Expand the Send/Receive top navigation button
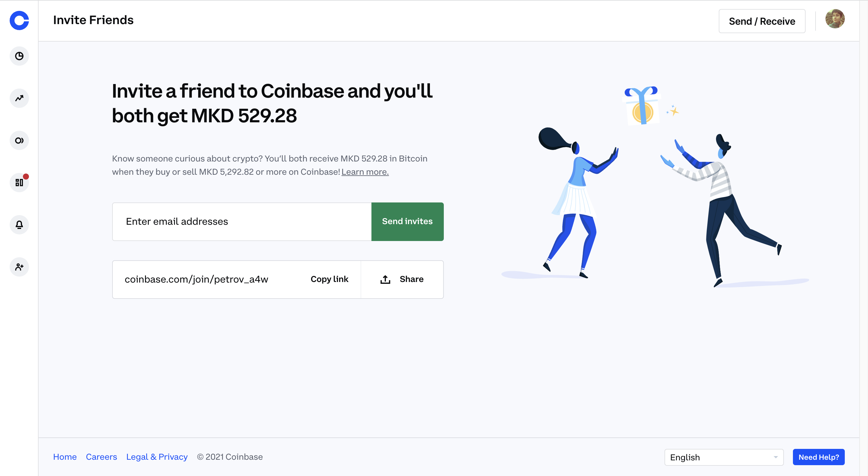 coord(762,20)
